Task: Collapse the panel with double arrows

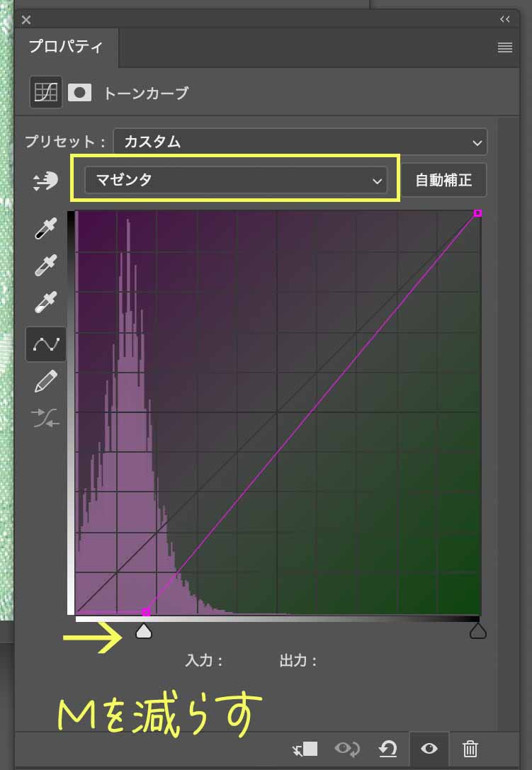Action: tap(504, 19)
